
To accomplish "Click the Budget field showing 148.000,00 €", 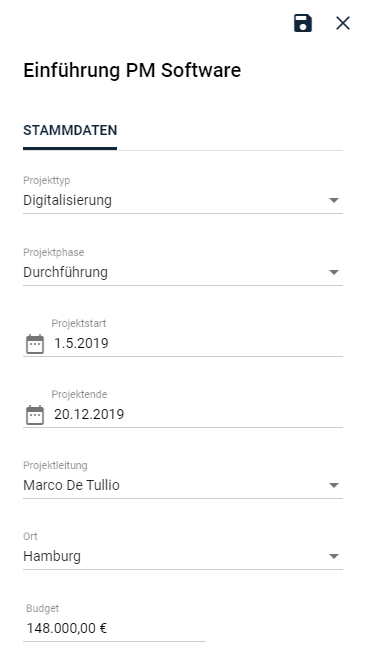I will [x=114, y=628].
